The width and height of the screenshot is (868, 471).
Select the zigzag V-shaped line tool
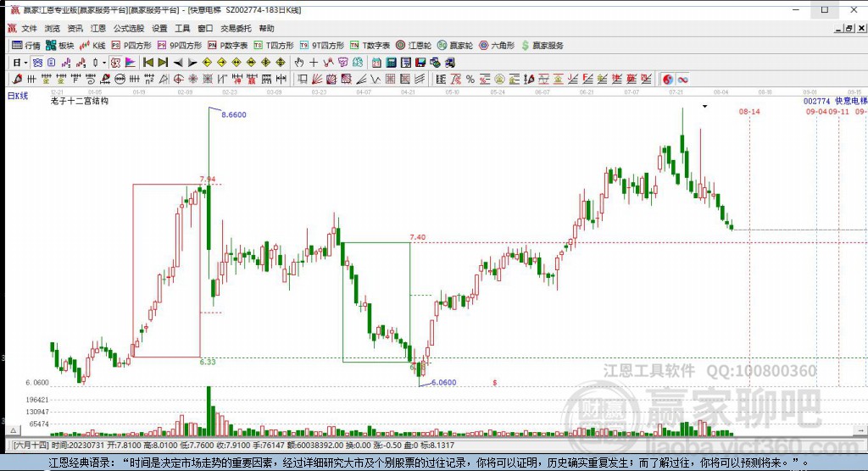click(376, 79)
